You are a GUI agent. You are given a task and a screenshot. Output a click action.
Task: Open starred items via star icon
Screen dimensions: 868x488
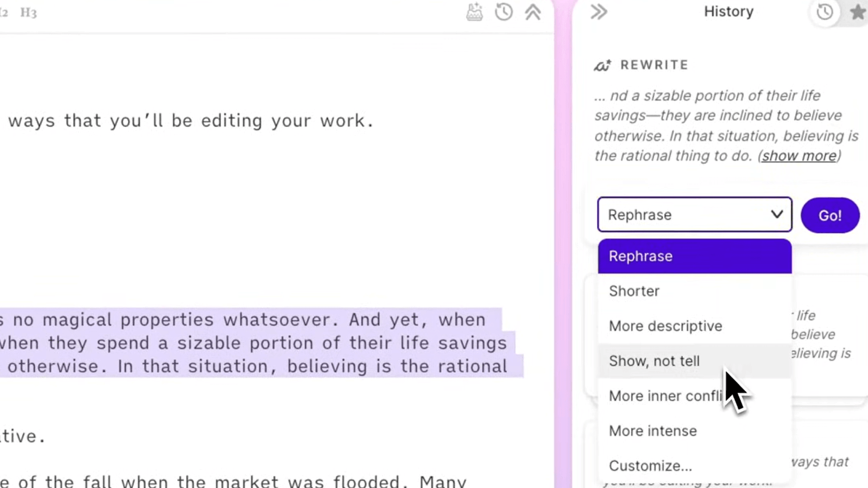(x=858, y=12)
